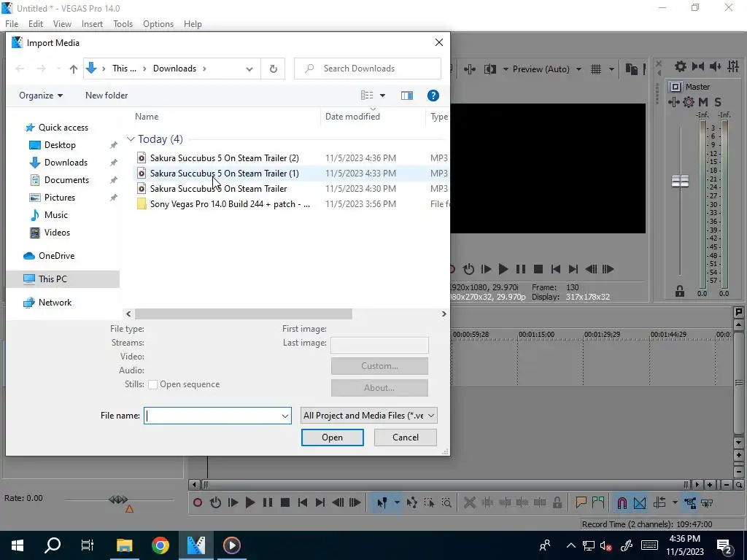Open the address bar history dropdown chevron
Screen dimensions: 747x560
click(x=249, y=69)
